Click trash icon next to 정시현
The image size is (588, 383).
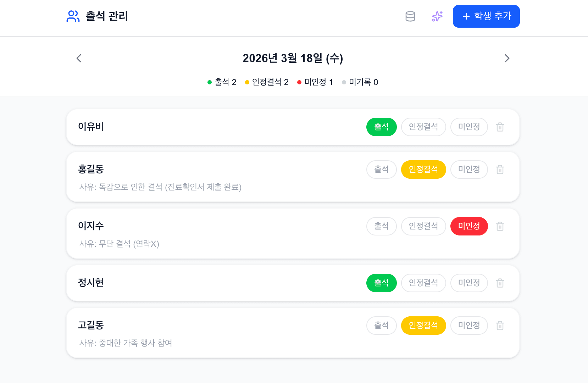tap(500, 283)
